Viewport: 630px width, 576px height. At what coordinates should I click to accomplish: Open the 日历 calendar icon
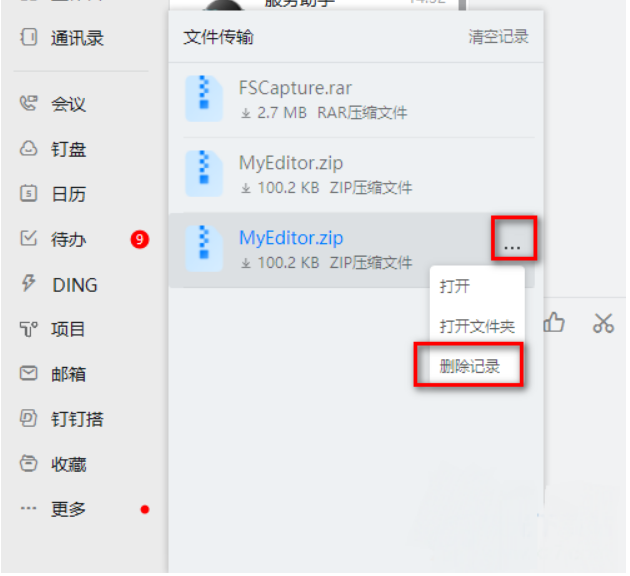28,194
